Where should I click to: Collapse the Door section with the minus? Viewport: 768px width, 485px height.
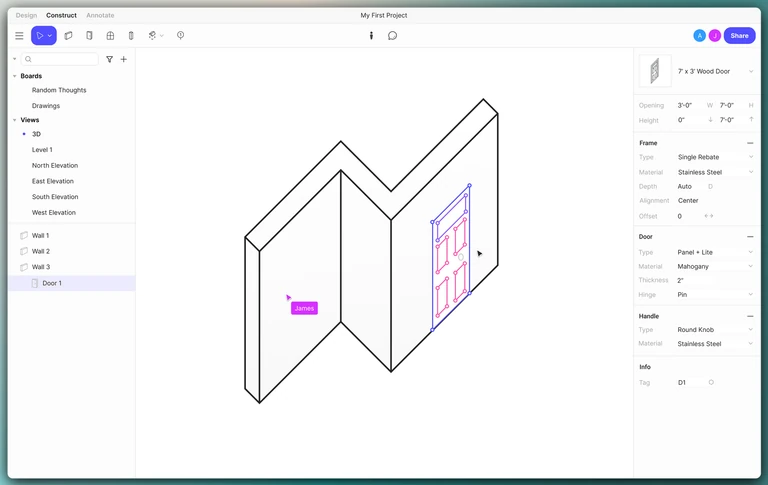pyautogui.click(x=750, y=237)
